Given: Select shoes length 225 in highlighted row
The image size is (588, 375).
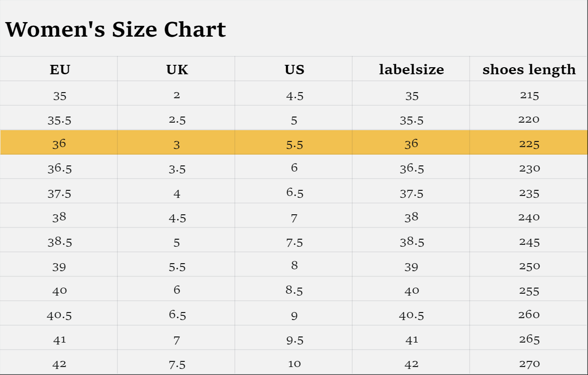Looking at the screenshot, I should pos(529,144).
